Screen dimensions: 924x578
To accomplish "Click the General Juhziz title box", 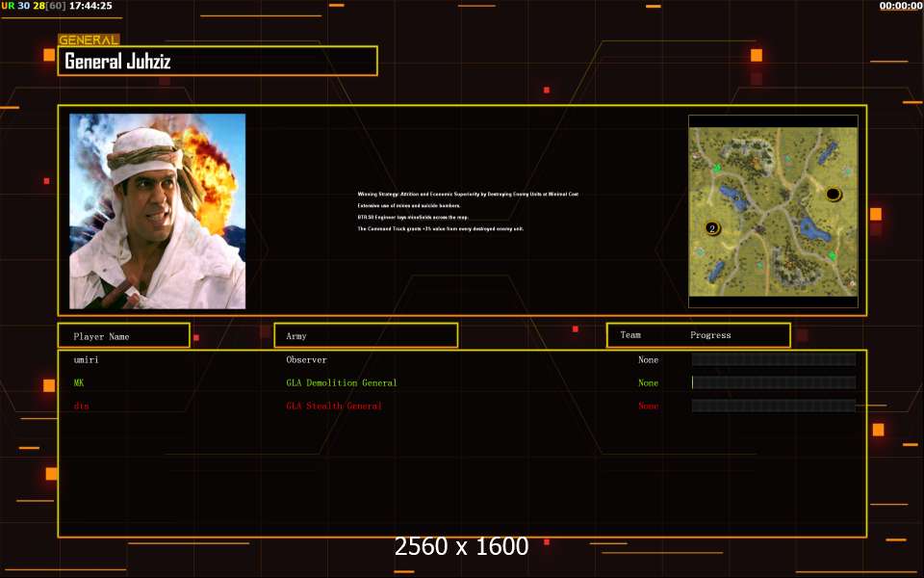I will tap(218, 61).
